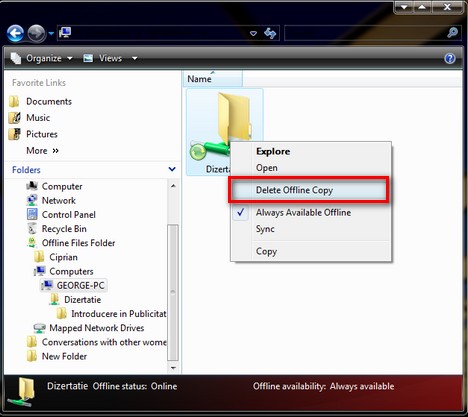Click the Views button
The height and width of the screenshot is (417, 468).
tap(103, 58)
